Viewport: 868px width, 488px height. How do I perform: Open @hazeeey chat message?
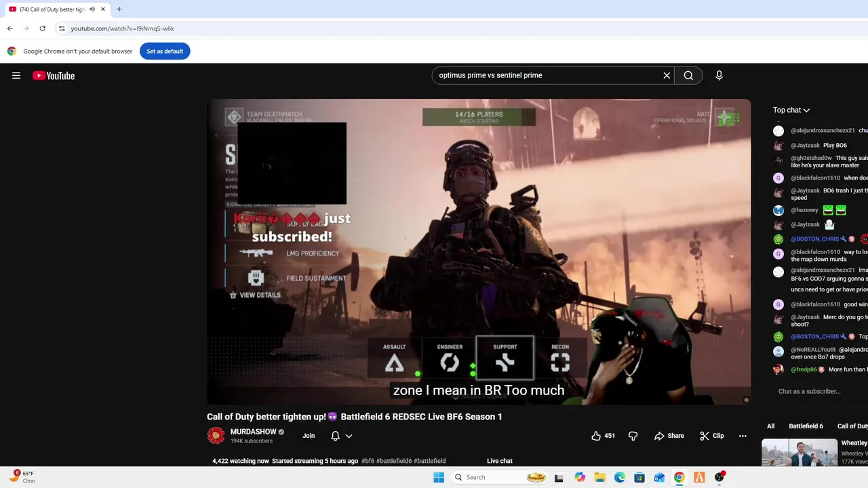tap(804, 210)
